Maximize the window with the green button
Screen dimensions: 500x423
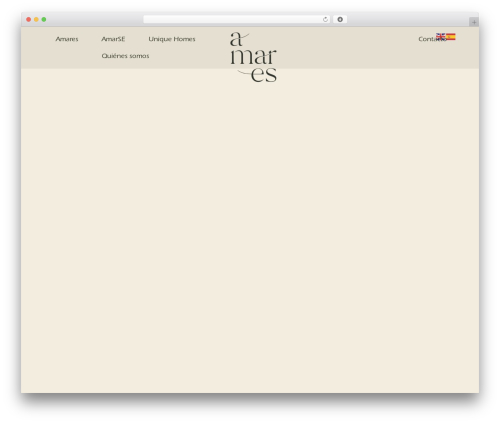click(44, 20)
